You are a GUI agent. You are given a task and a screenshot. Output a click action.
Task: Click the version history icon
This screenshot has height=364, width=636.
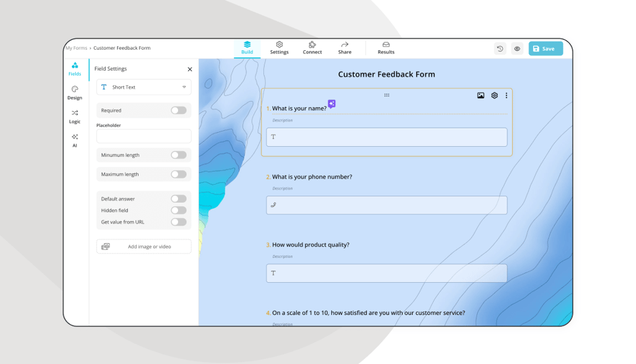click(500, 49)
